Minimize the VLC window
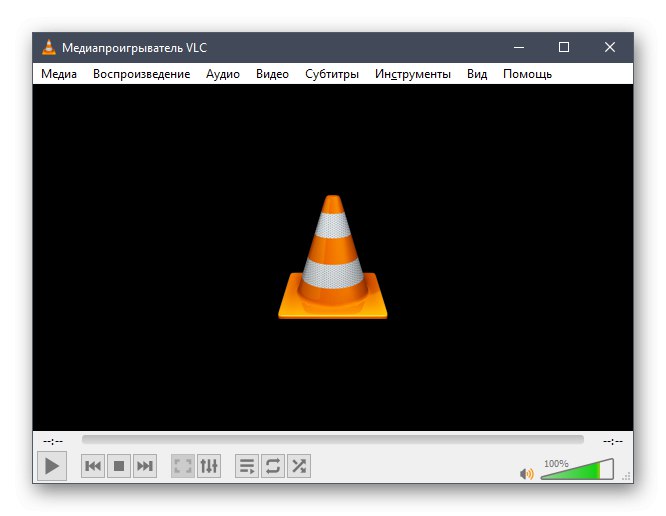 click(519, 47)
